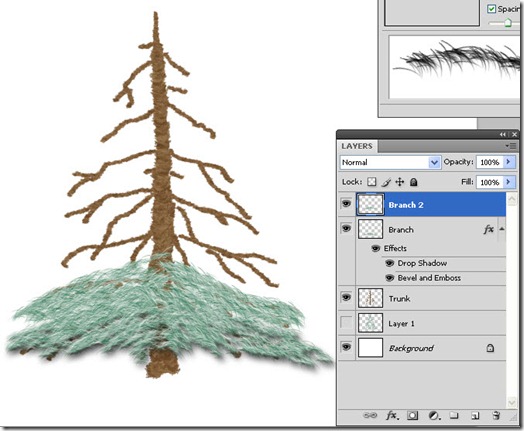Hide the Branch 2 layer
The image size is (524, 431).
coord(346,203)
